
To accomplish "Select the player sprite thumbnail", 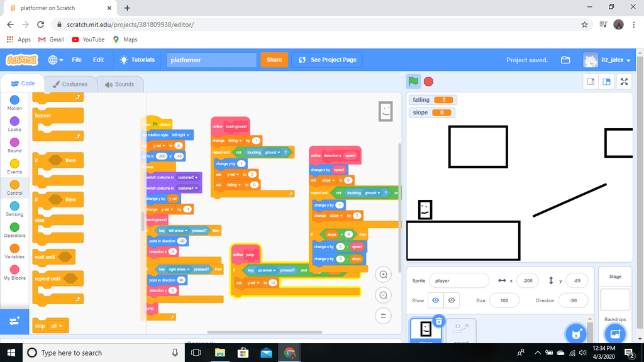I will (426, 331).
